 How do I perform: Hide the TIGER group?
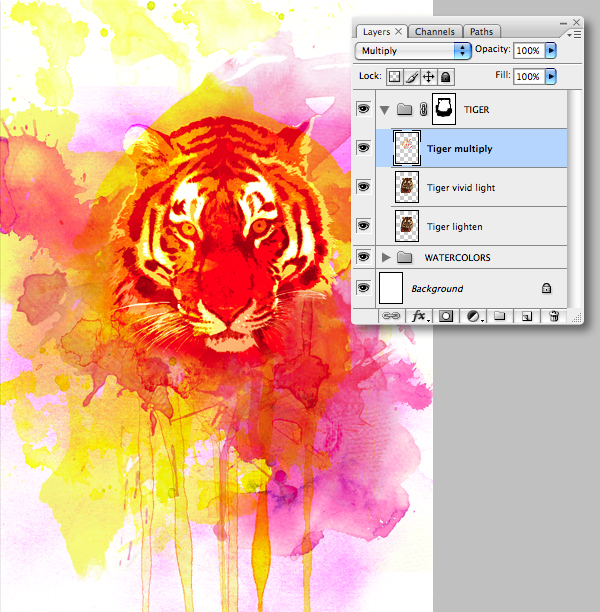tap(363, 109)
